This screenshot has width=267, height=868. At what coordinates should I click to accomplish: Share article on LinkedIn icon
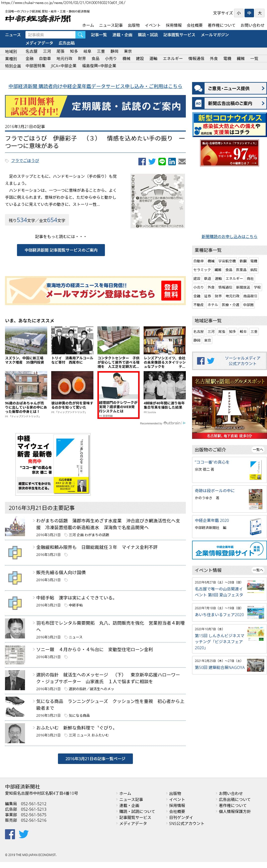coord(172,161)
